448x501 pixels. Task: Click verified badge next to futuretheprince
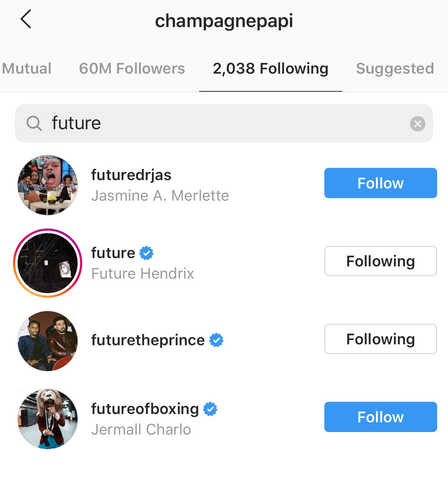216,340
